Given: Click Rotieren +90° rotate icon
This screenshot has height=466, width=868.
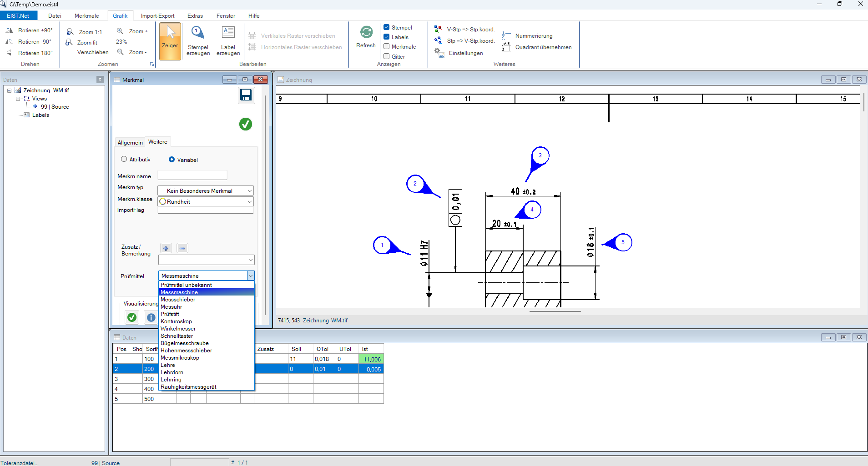Looking at the screenshot, I should click(9, 30).
